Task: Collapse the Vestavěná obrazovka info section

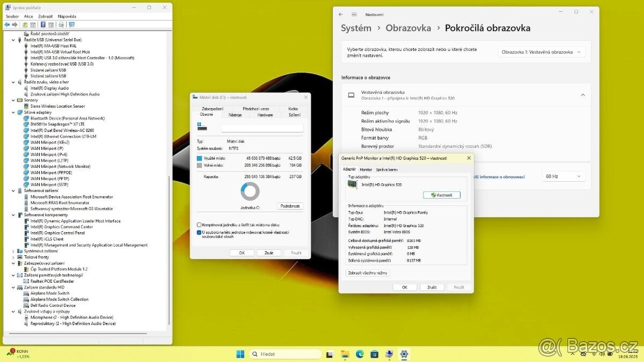Action: (583, 94)
